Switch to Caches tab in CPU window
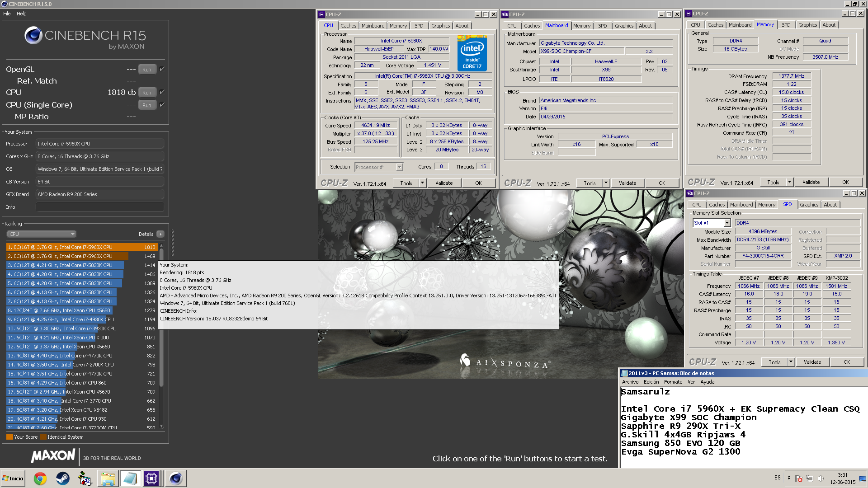 (x=349, y=26)
